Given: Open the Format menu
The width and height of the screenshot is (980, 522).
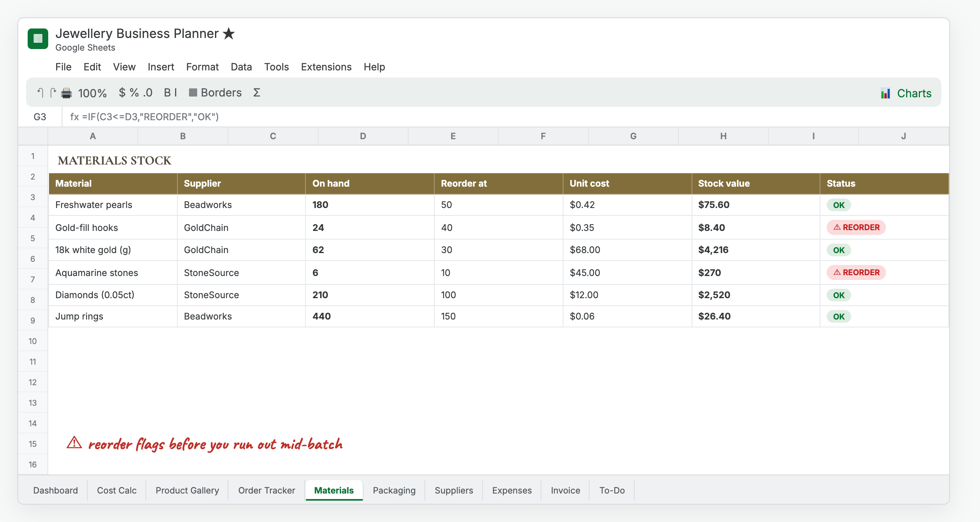Looking at the screenshot, I should [x=202, y=67].
